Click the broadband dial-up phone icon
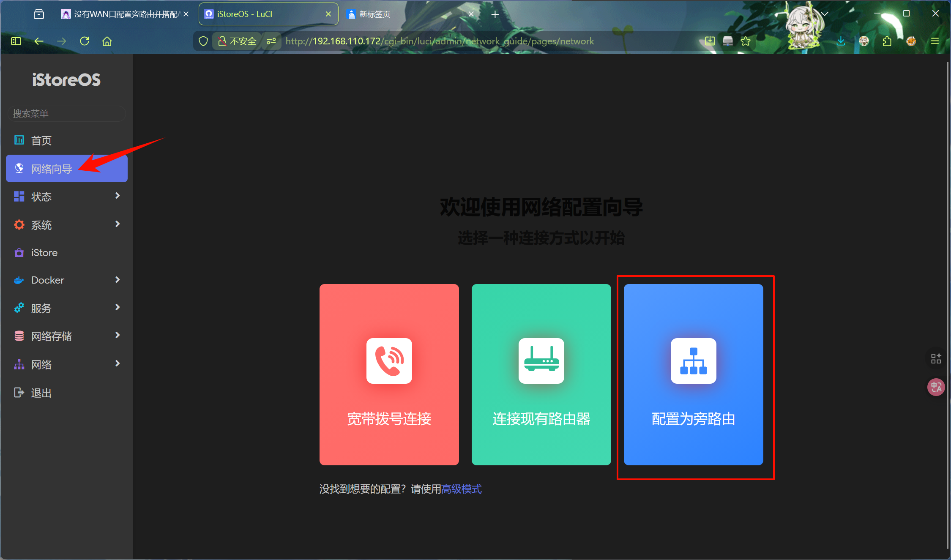Viewport: 951px width, 560px height. click(x=389, y=361)
